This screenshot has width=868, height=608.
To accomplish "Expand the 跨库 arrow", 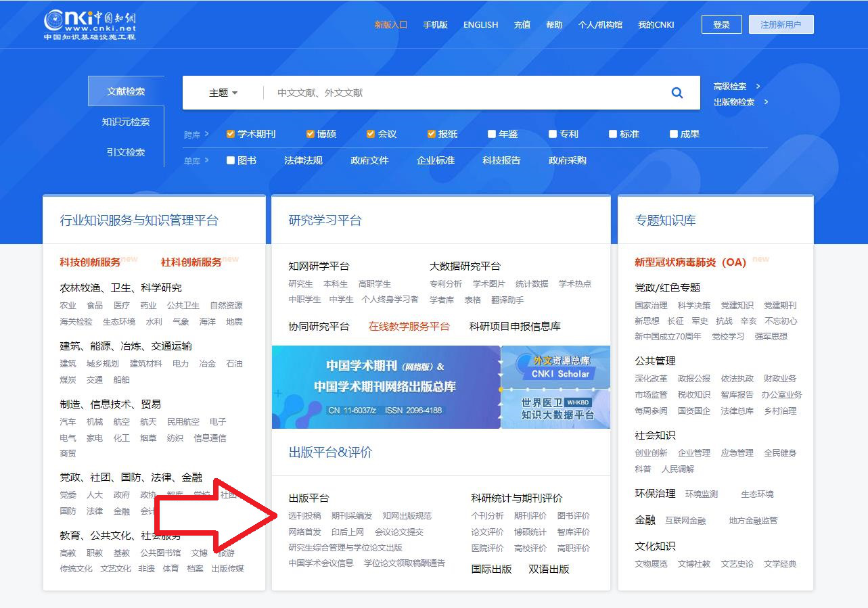I will [206, 134].
